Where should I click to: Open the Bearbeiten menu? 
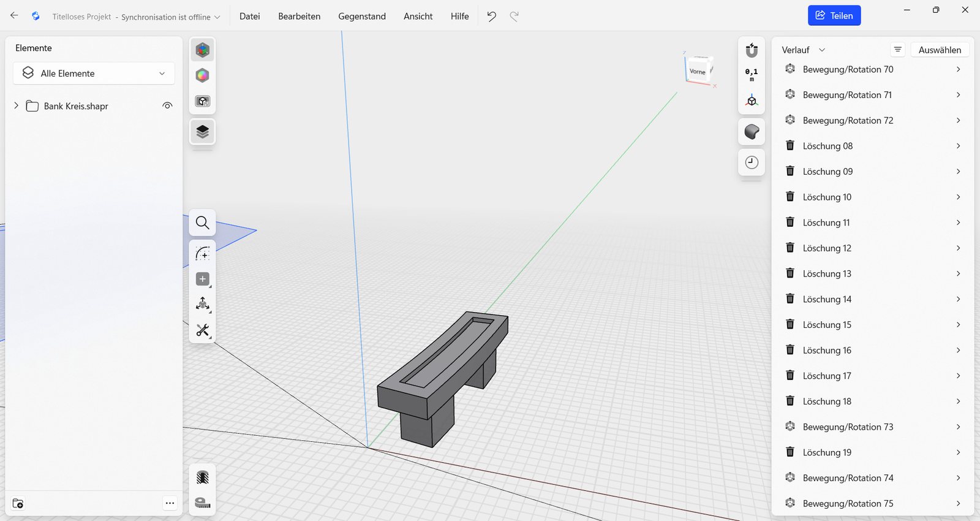pyautogui.click(x=299, y=17)
